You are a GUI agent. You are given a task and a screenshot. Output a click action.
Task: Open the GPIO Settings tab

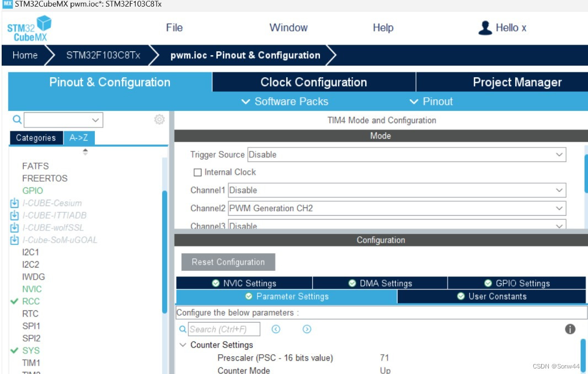[517, 283]
